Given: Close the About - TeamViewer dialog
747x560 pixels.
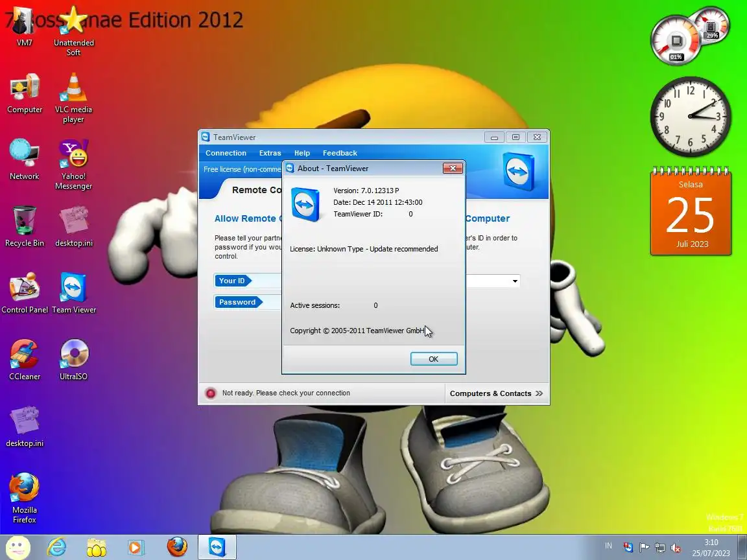Looking at the screenshot, I should click(453, 168).
